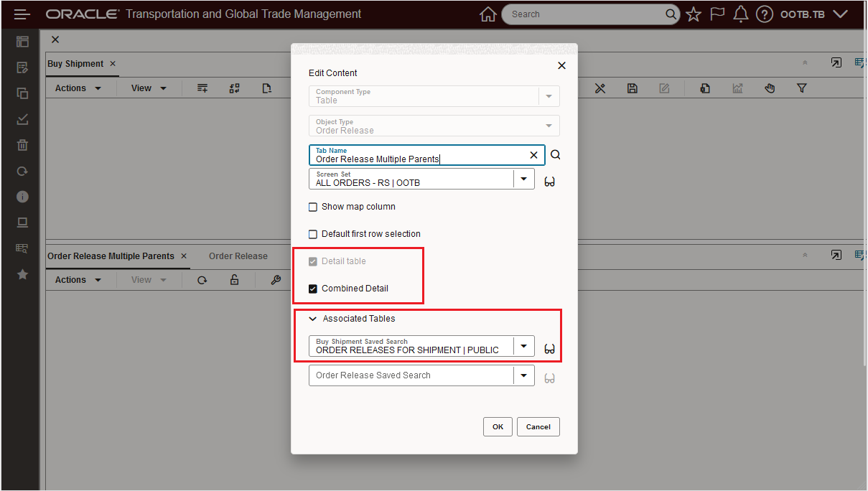Viewport: 868px width, 491px height.
Task: Close Order Release Multiple Parents tab
Action: click(184, 256)
